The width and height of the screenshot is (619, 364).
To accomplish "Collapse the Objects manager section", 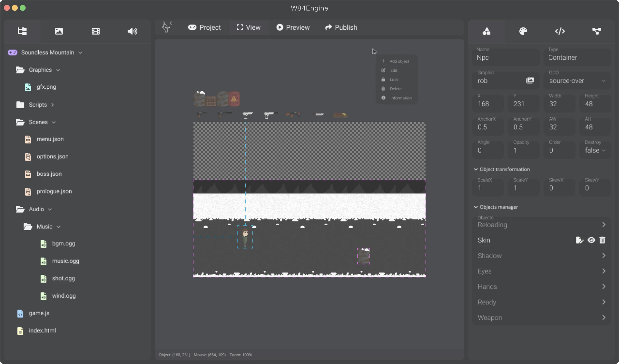I will click(x=476, y=207).
